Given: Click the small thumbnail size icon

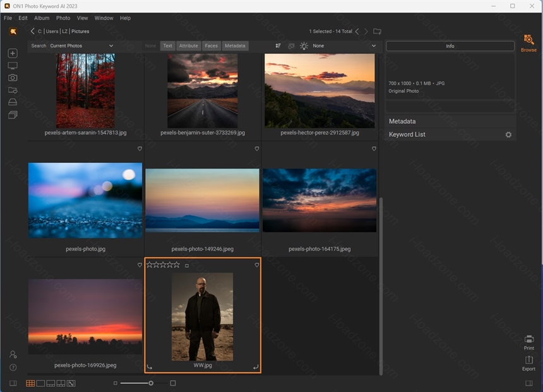Looking at the screenshot, I should [x=116, y=383].
